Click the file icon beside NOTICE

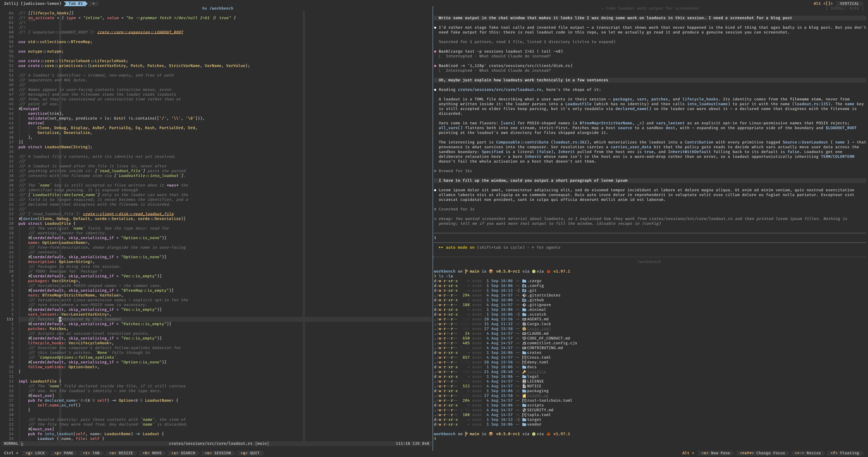tap(524, 386)
